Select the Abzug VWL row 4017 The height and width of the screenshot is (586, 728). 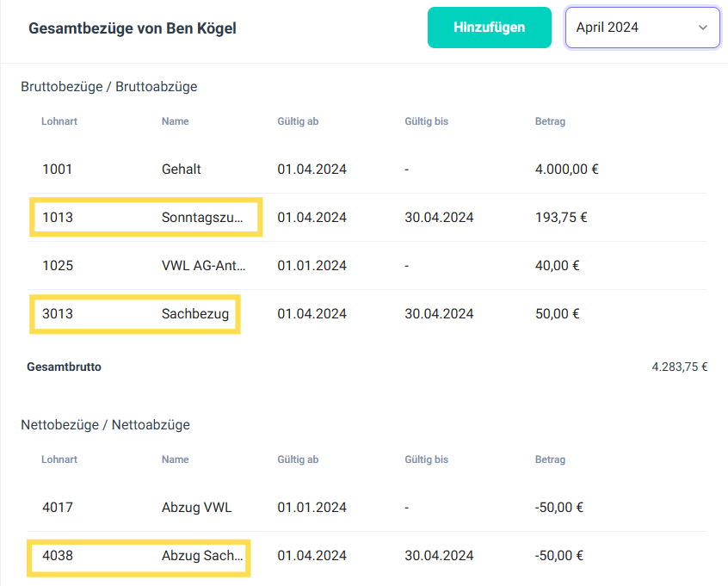coord(196,507)
